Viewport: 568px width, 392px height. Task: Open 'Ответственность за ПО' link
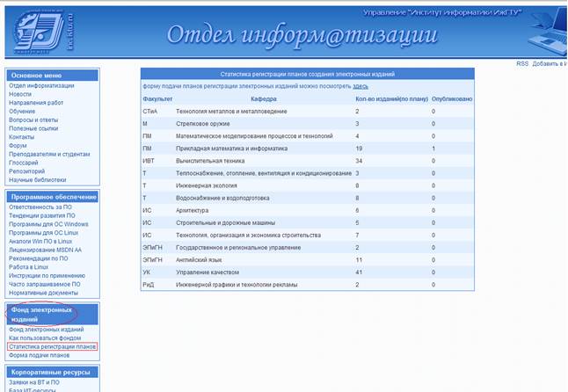tap(40, 207)
